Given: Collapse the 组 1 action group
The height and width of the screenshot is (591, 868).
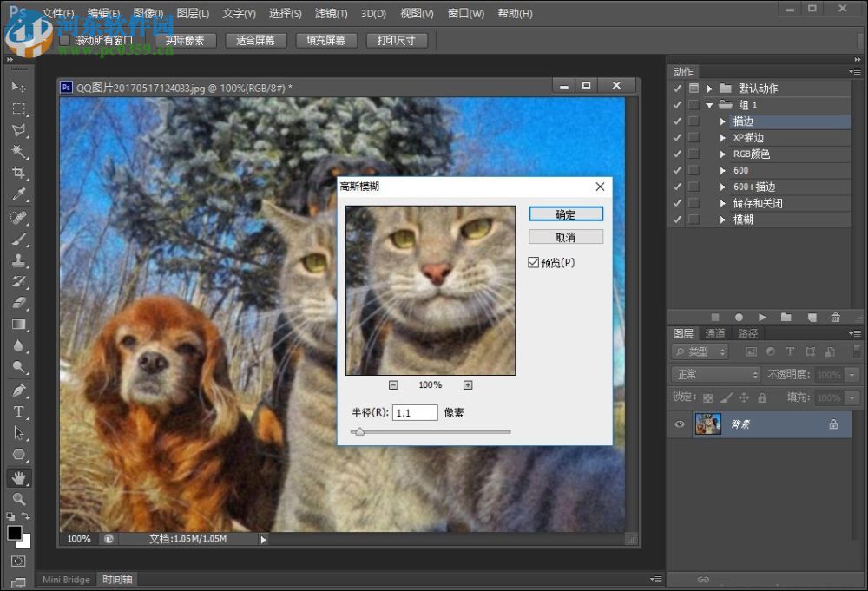Looking at the screenshot, I should point(709,105).
